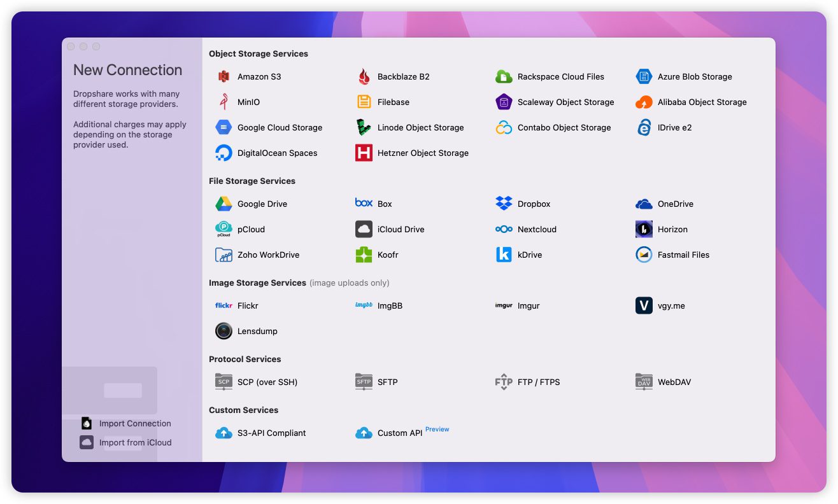Close the New Connection window
The image size is (838, 504).
tap(71, 46)
